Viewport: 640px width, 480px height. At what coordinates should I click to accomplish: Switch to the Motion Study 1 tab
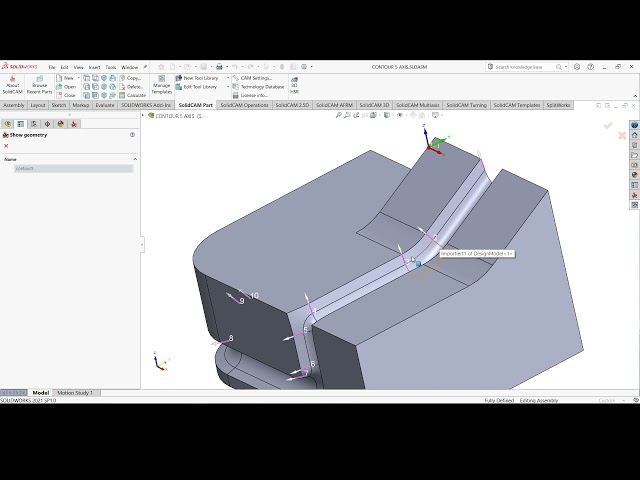75,393
